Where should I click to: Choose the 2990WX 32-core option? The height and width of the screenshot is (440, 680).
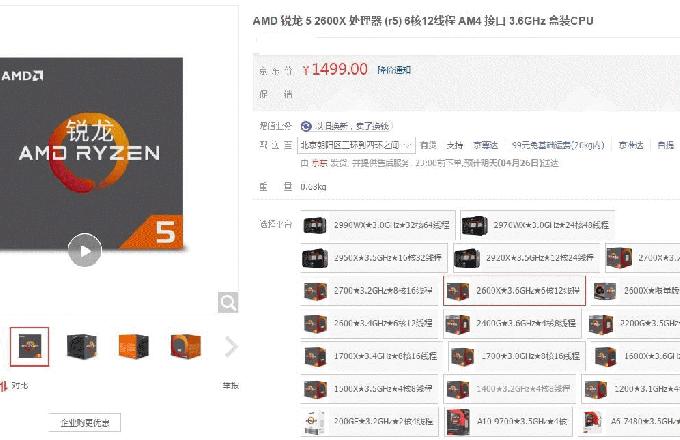pyautogui.click(x=377, y=225)
